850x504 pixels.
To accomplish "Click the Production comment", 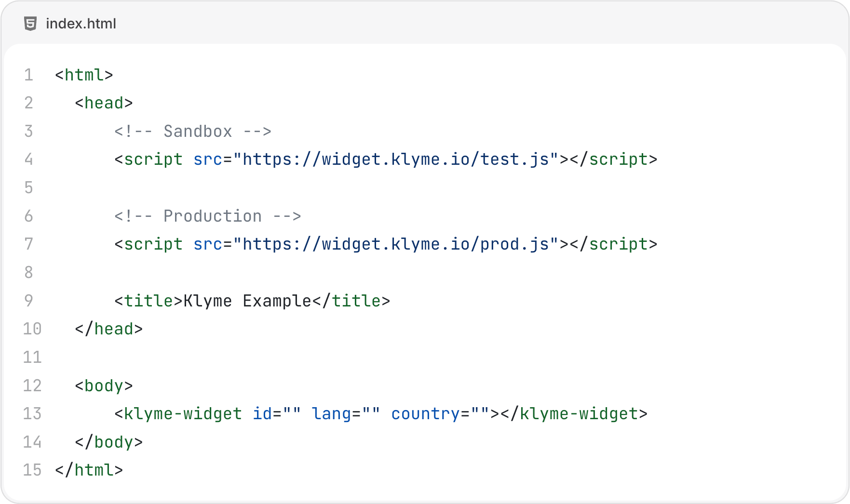I will 208,216.
